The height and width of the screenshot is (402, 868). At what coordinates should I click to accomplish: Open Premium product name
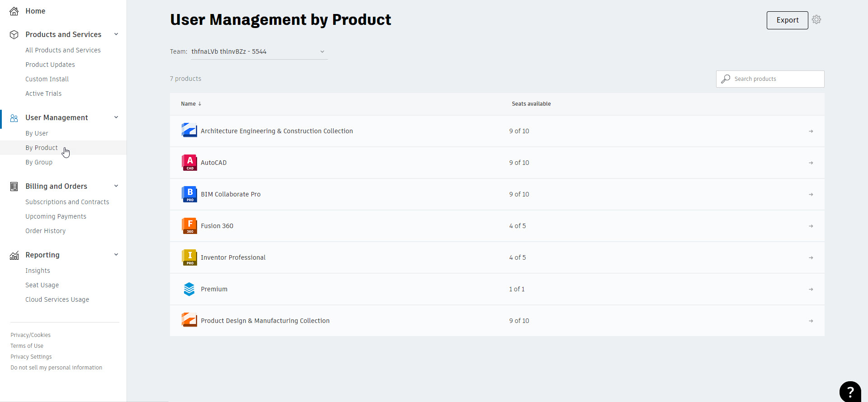coord(214,289)
